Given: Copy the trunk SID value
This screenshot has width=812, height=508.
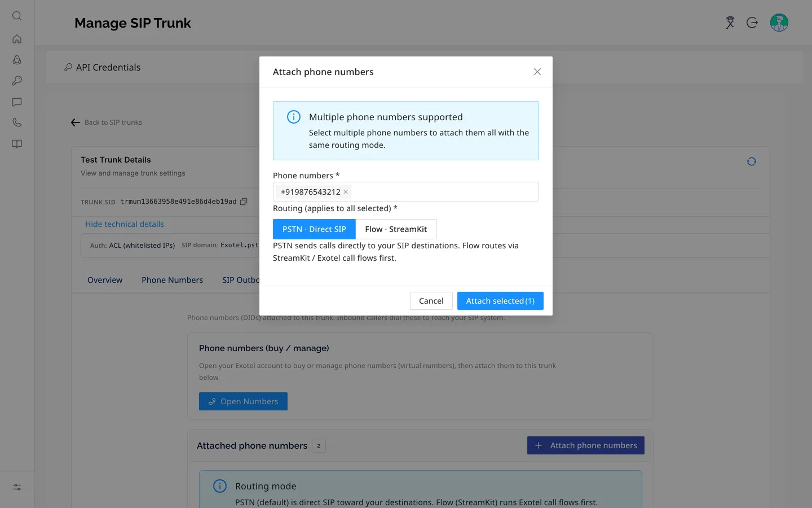Looking at the screenshot, I should 244,202.
